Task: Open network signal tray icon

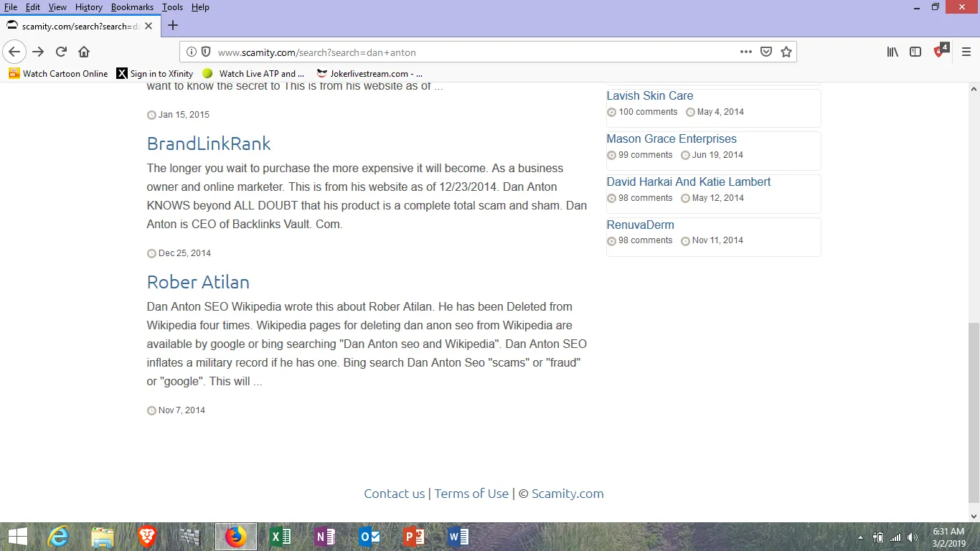Action: (895, 537)
